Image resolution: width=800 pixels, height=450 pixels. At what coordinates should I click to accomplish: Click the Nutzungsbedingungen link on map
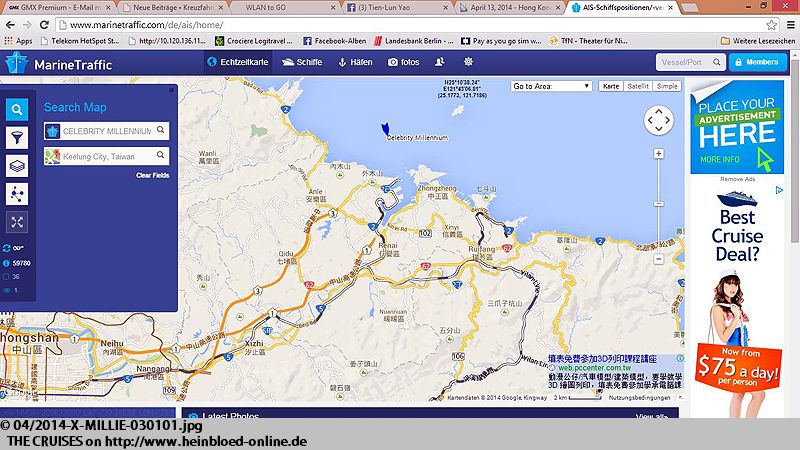coord(639,397)
